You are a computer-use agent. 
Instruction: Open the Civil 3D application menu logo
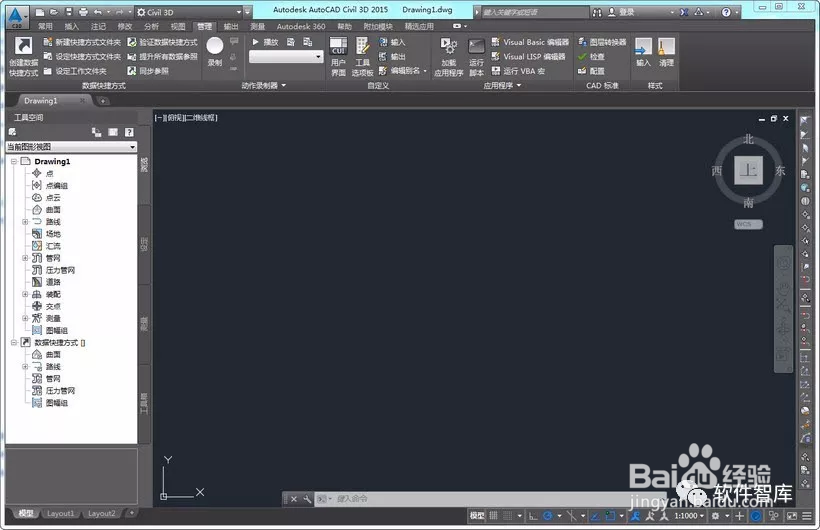pos(16,16)
